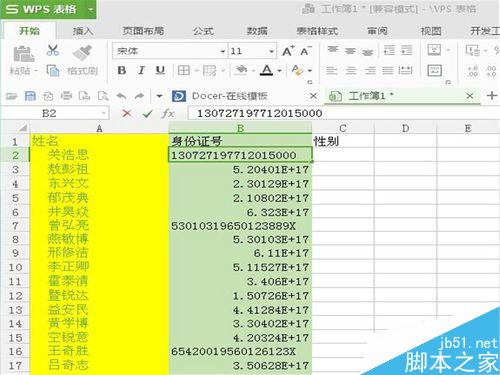Click the Copy icon
Viewport: 500px width, 375px height.
click(53, 70)
